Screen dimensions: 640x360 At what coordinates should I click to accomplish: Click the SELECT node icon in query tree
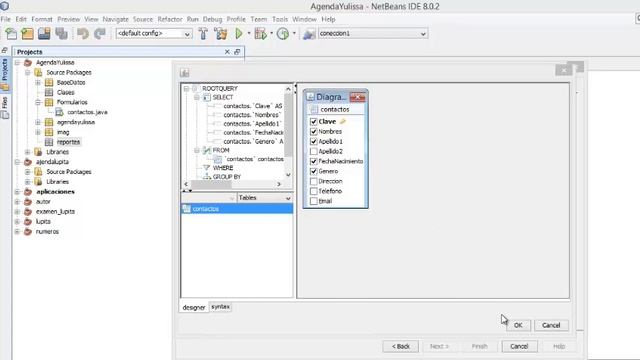[207, 97]
